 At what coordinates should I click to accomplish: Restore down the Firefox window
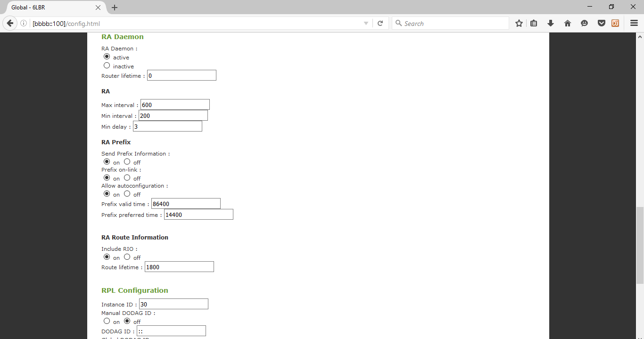tap(611, 7)
